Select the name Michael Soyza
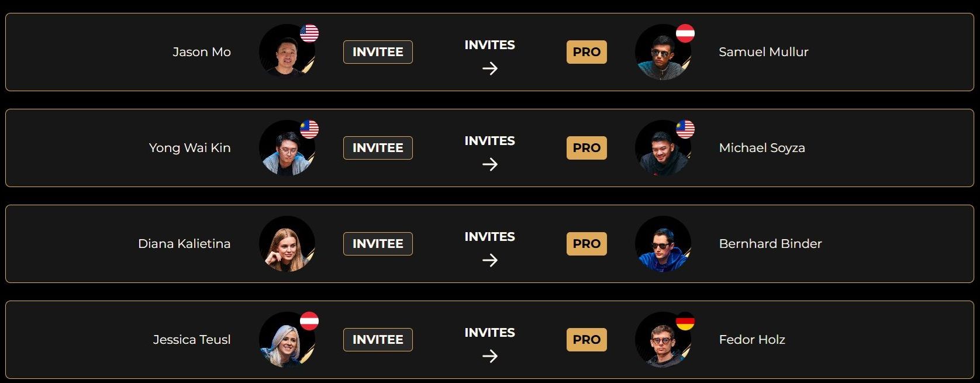The image size is (980, 383). point(762,148)
